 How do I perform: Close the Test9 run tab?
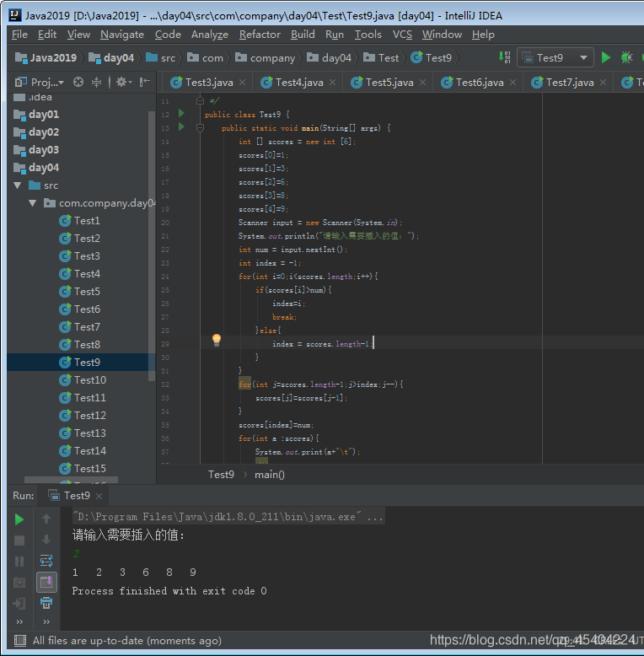[x=99, y=496]
